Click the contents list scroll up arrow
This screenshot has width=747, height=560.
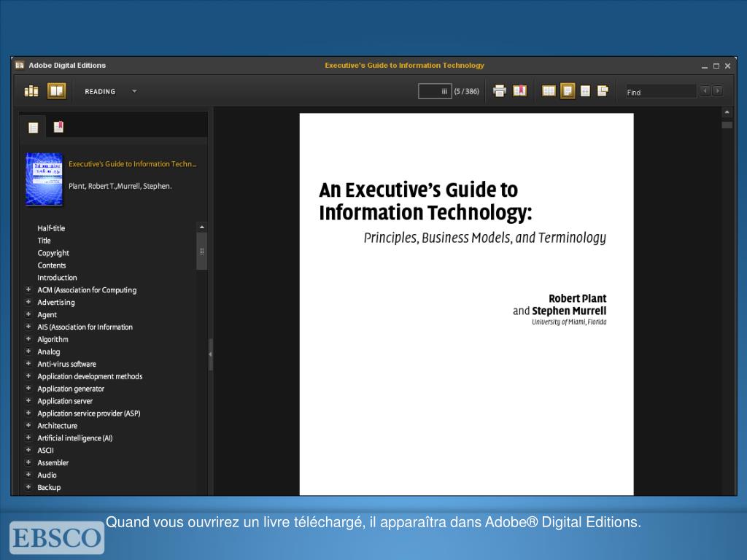point(202,227)
